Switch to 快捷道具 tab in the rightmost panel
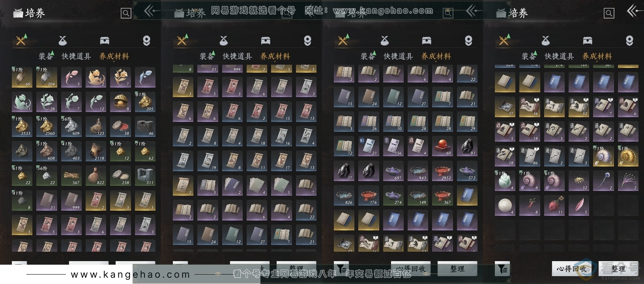Viewport: 644px width, 284px height. click(x=560, y=56)
